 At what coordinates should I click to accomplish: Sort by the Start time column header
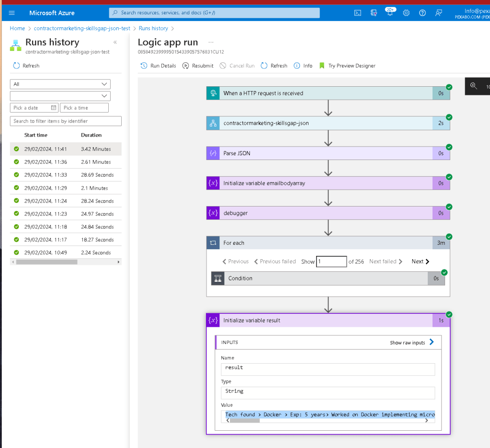click(x=36, y=135)
